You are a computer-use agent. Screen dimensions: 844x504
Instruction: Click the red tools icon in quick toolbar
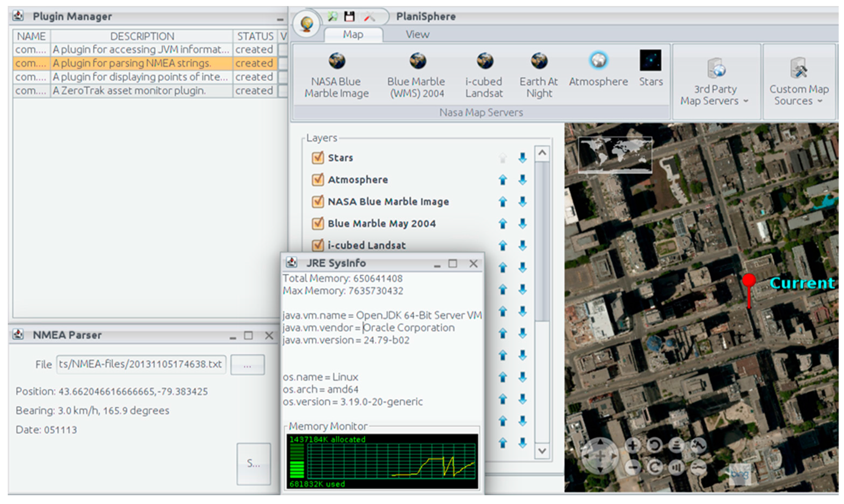tap(369, 16)
